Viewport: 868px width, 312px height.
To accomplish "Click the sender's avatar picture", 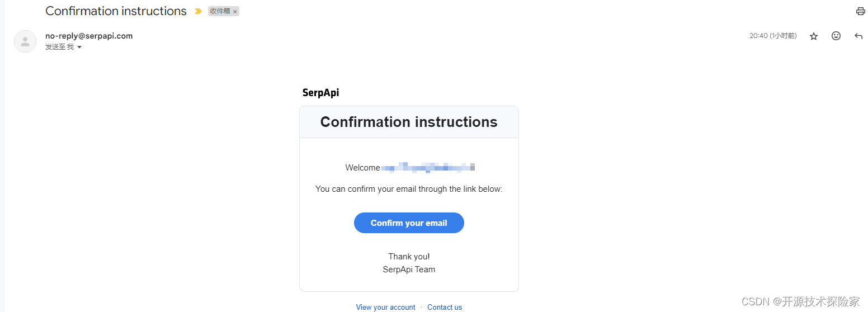I will tap(25, 41).
